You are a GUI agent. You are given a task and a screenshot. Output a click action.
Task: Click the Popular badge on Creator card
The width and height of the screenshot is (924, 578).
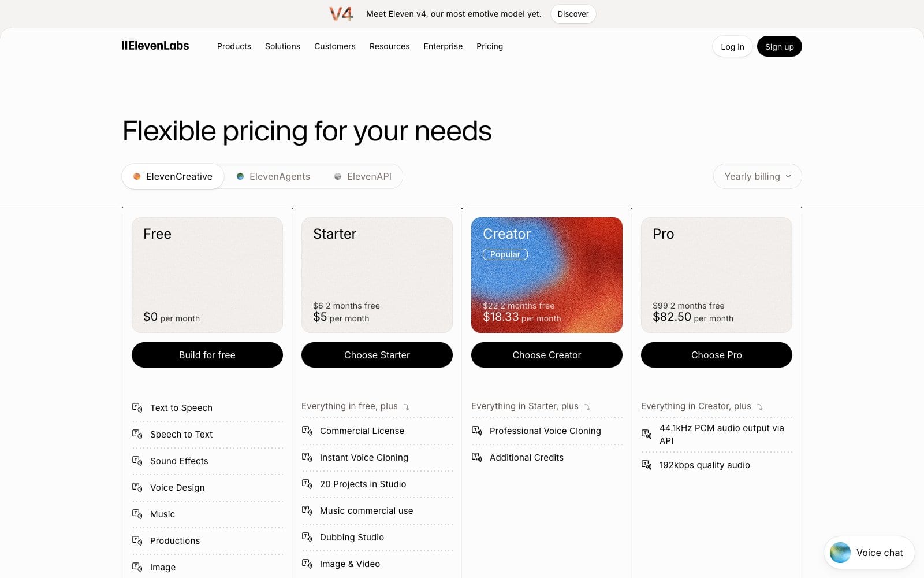coord(505,254)
